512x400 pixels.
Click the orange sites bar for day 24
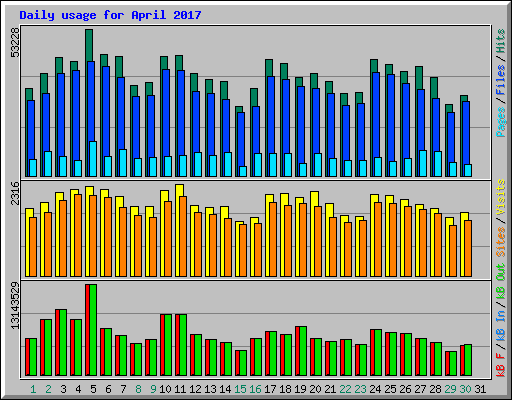pos(378,239)
